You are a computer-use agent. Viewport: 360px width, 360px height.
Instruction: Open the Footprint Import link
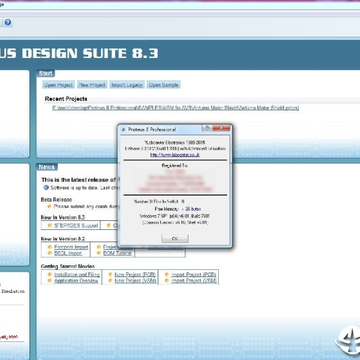[71, 247]
